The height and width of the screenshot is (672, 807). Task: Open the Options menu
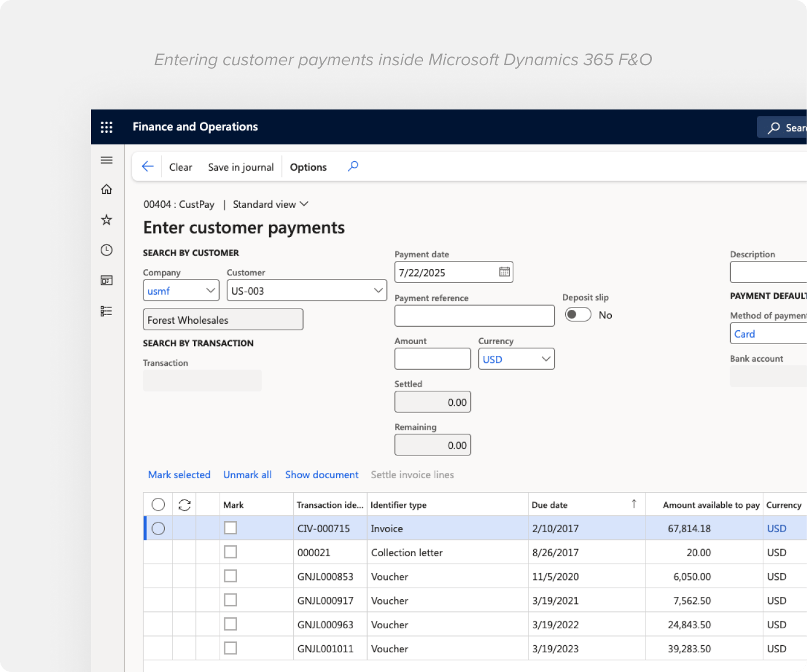click(308, 167)
